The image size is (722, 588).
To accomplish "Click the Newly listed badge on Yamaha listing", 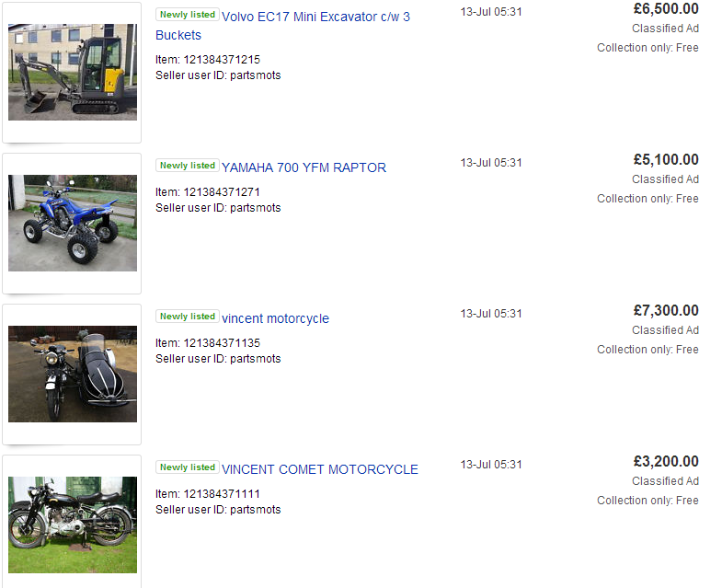I will click(188, 166).
